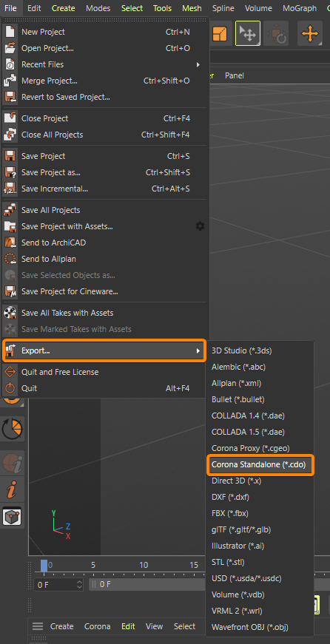Click the Recent Files clock icon
Screen dimensions: 330x644
coord(10,64)
